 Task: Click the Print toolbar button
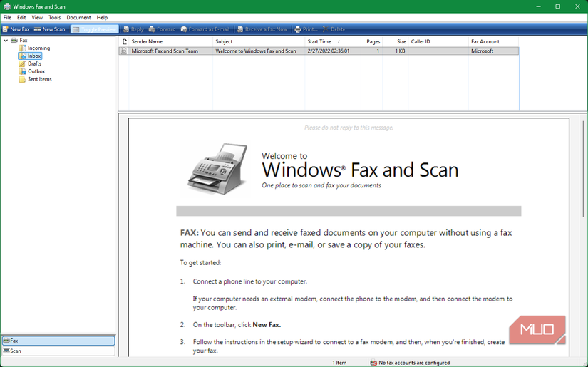click(306, 29)
